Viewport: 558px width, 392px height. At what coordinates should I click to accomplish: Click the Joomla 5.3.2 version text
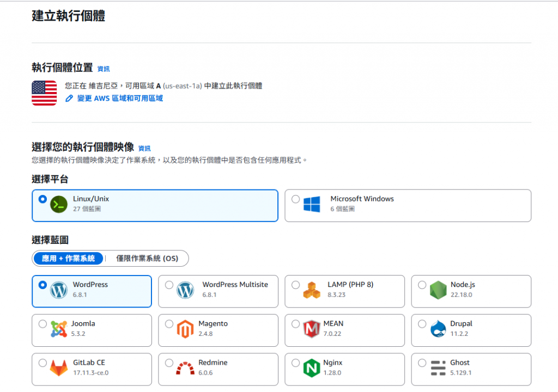pos(78,334)
